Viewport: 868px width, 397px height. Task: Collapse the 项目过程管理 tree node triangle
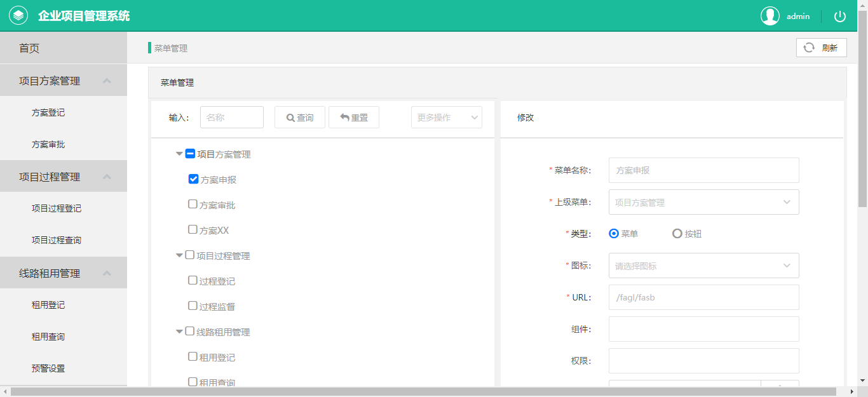(179, 256)
